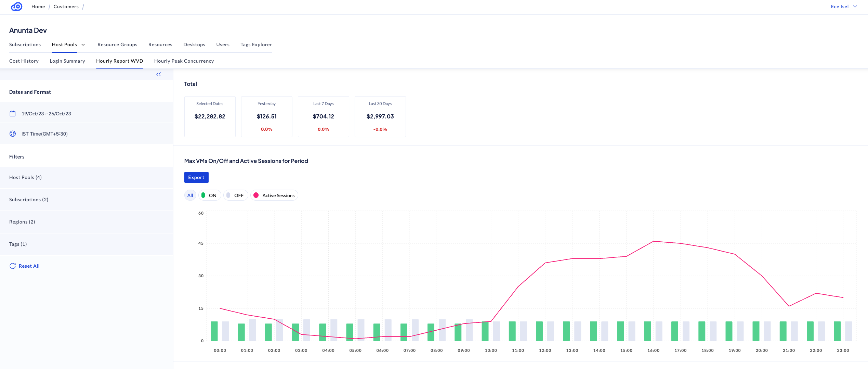Click the pink Active Sessions legend dot

256,195
